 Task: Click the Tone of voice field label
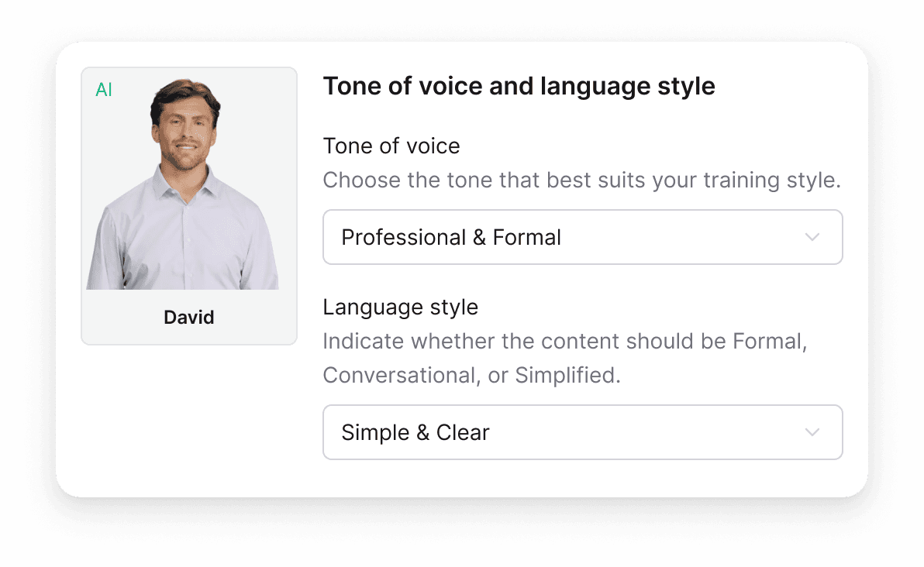pos(391,146)
